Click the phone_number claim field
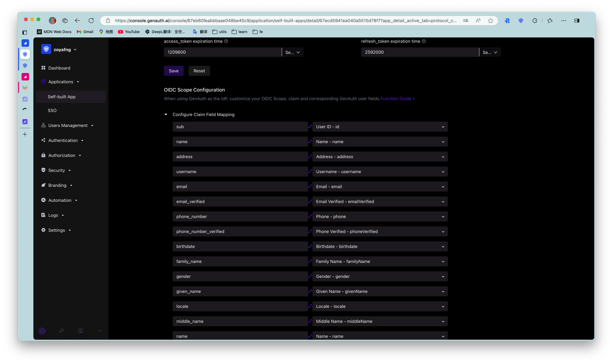 coord(240,217)
